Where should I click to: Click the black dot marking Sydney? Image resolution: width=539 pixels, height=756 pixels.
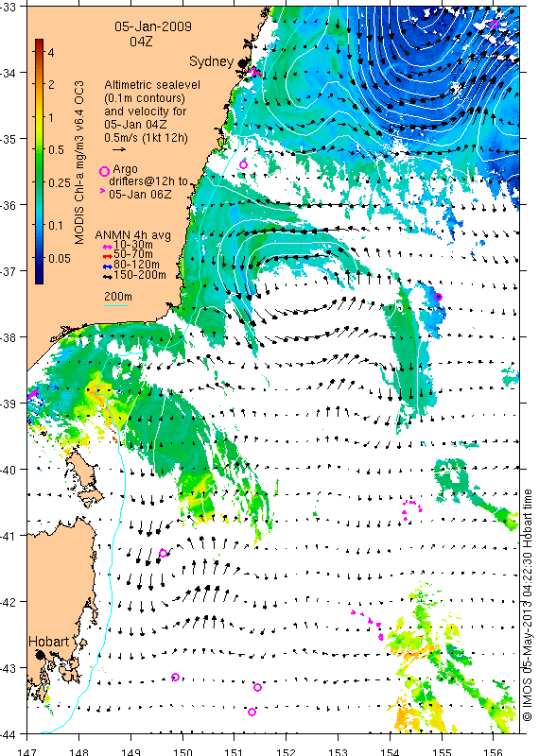(244, 63)
